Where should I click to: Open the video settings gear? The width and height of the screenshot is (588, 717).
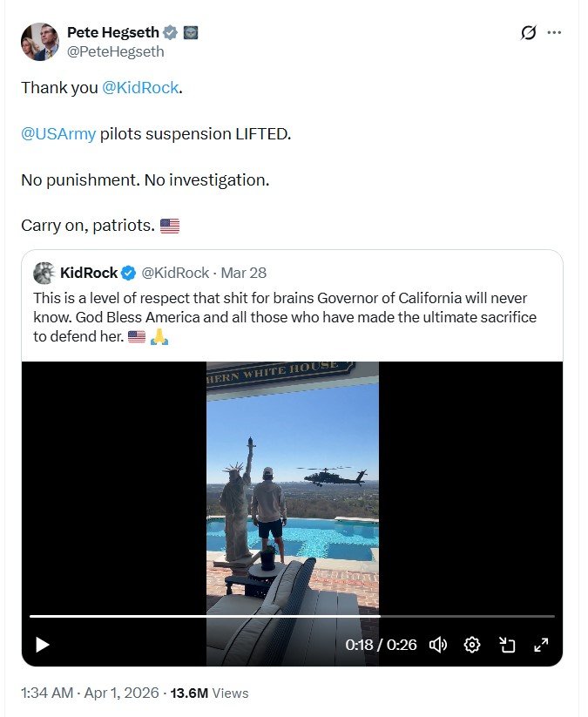(472, 645)
